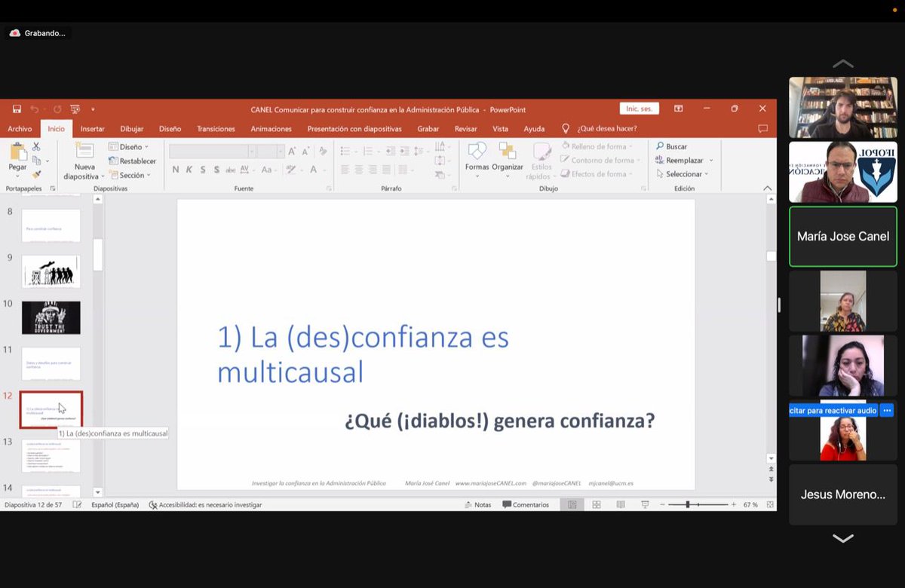Decrease font size with the smaller A icon
The image size is (905, 588).
click(305, 152)
